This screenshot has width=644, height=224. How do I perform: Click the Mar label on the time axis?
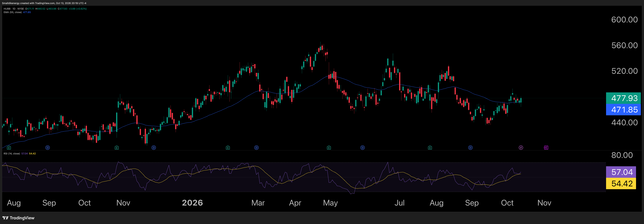pyautogui.click(x=258, y=203)
